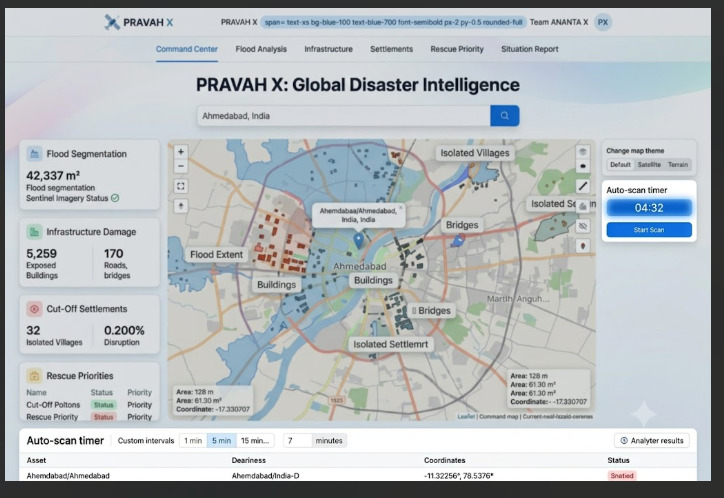This screenshot has width=724, height=498.
Task: Click the '32' Isolated Villages value
Action: 33,330
